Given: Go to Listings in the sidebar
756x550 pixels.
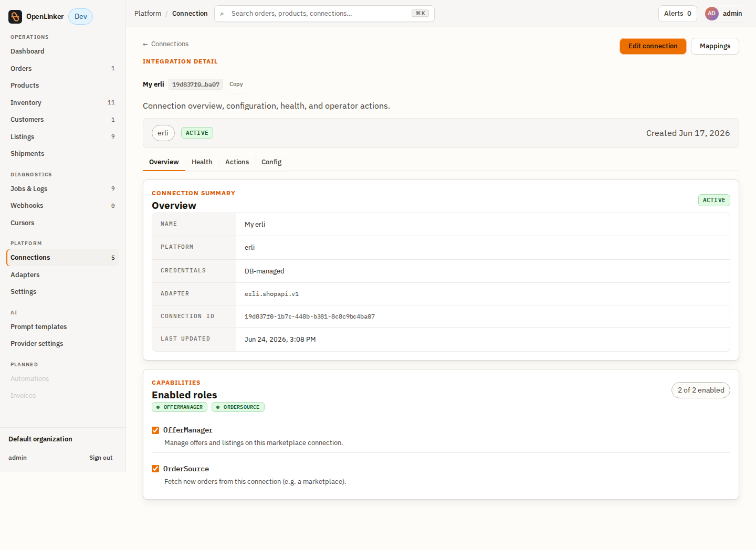Looking at the screenshot, I should pos(62,137).
